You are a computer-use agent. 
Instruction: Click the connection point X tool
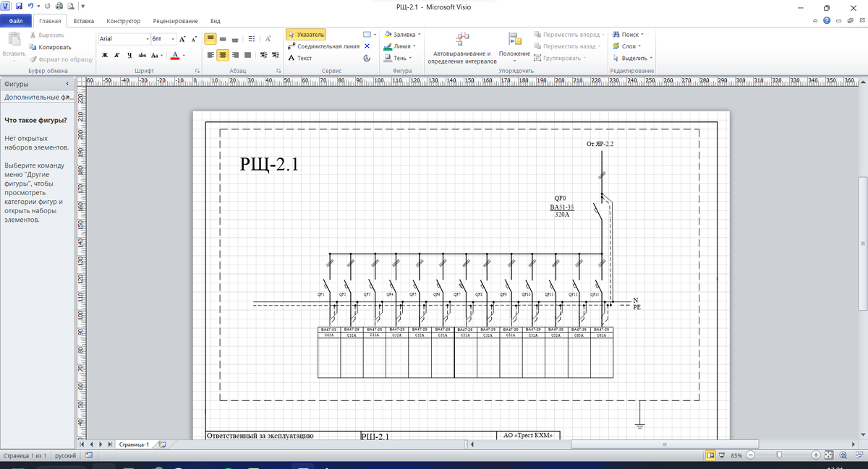point(367,46)
